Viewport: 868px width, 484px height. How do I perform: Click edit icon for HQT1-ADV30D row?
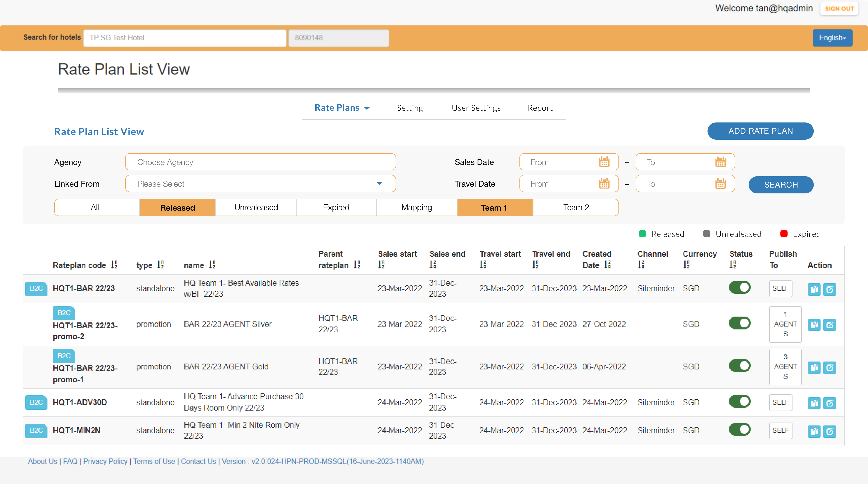829,403
